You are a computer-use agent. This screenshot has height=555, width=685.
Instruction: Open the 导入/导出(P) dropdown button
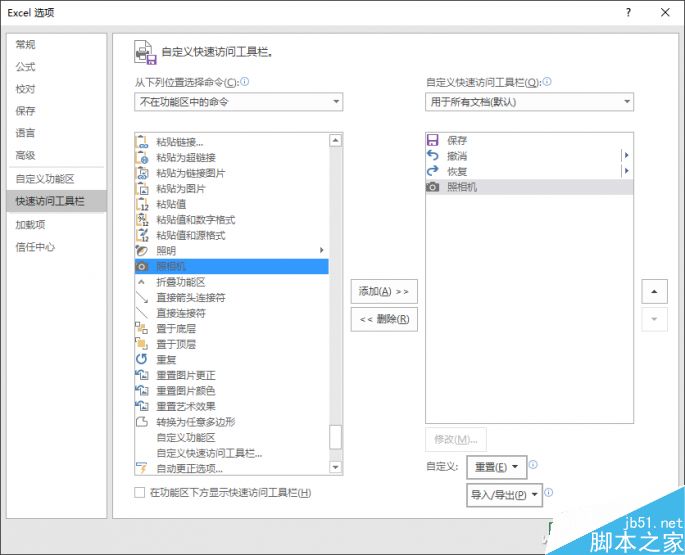tap(504, 495)
